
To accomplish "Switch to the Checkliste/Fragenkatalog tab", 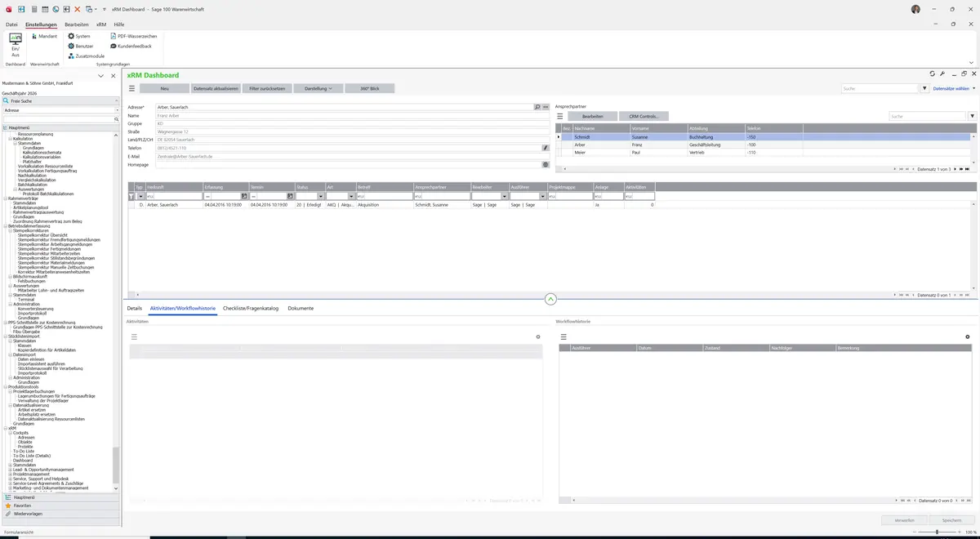I will [251, 309].
